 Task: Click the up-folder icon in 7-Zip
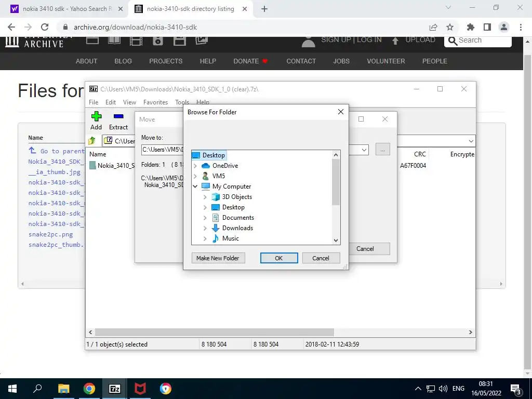[x=92, y=140]
